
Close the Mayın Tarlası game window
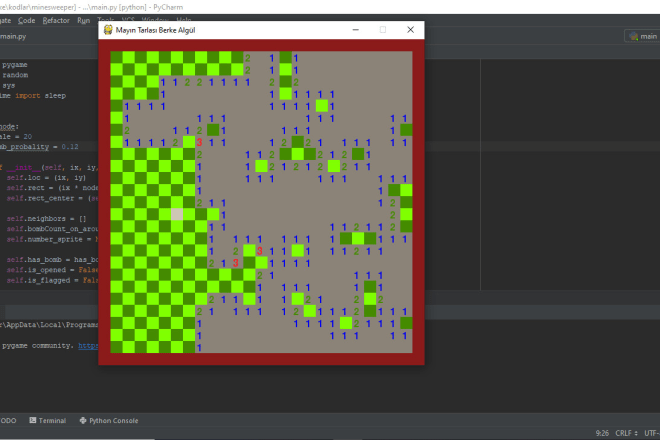pos(410,30)
